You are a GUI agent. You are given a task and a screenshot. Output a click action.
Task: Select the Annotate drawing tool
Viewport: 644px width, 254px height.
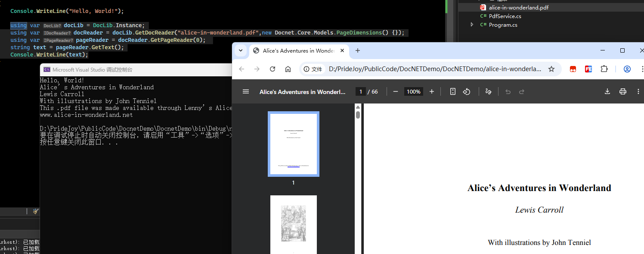pos(488,91)
